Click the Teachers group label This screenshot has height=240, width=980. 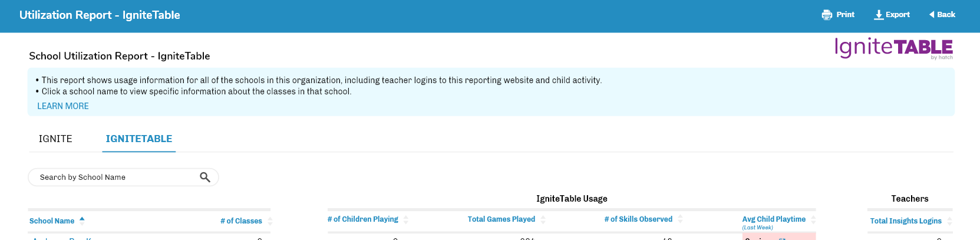coord(910,199)
